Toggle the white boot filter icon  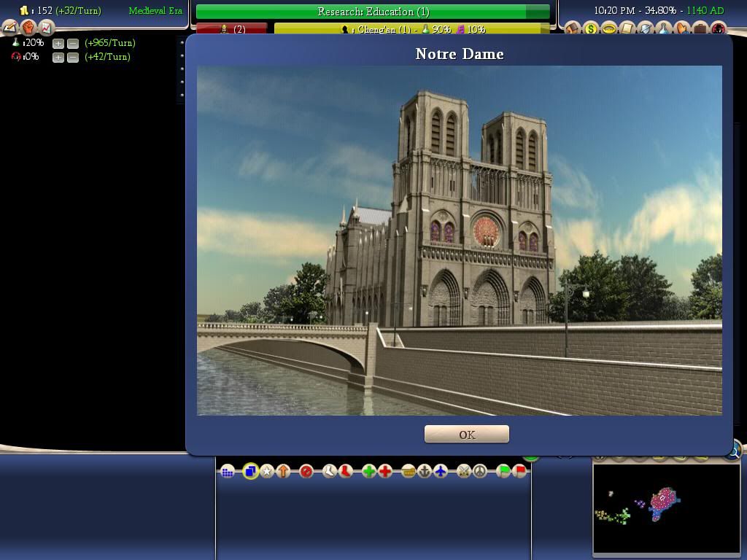(x=329, y=472)
